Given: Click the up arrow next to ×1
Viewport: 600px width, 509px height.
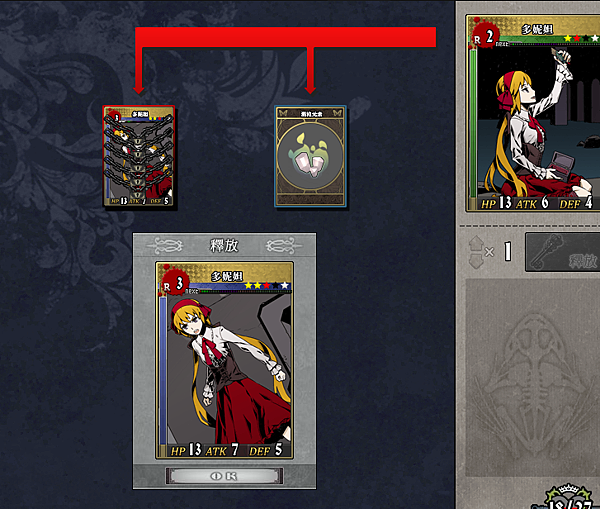Looking at the screenshot, I should 476,244.
